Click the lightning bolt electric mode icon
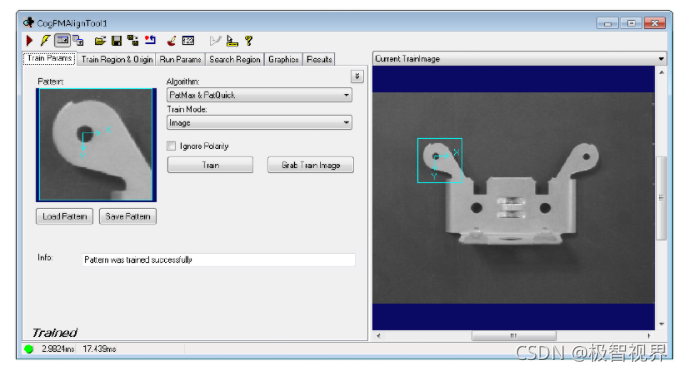The width and height of the screenshot is (682, 372). pyautogui.click(x=45, y=41)
